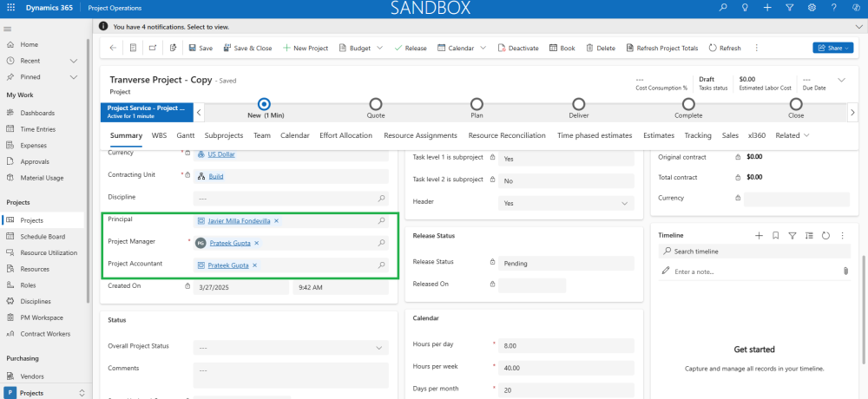Click the Book command

pyautogui.click(x=562, y=49)
